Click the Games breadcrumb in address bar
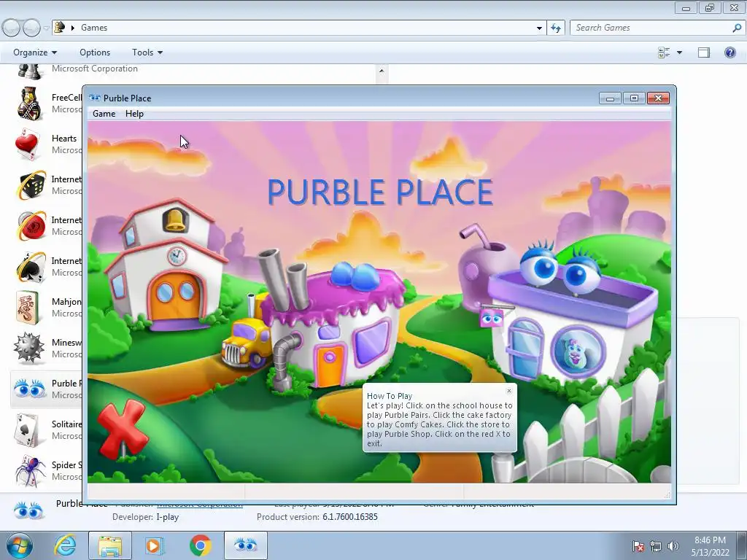The height and width of the screenshot is (560, 747). [x=94, y=28]
